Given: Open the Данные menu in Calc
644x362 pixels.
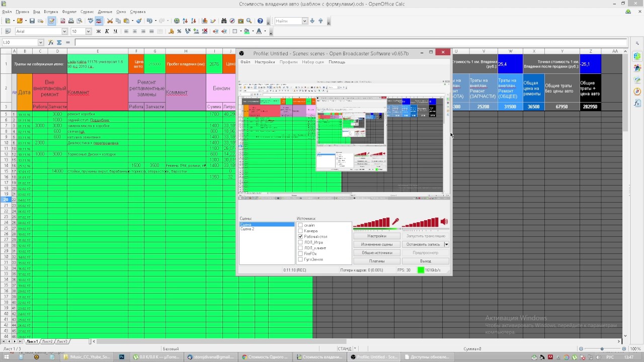Looking at the screenshot, I should pos(105,12).
